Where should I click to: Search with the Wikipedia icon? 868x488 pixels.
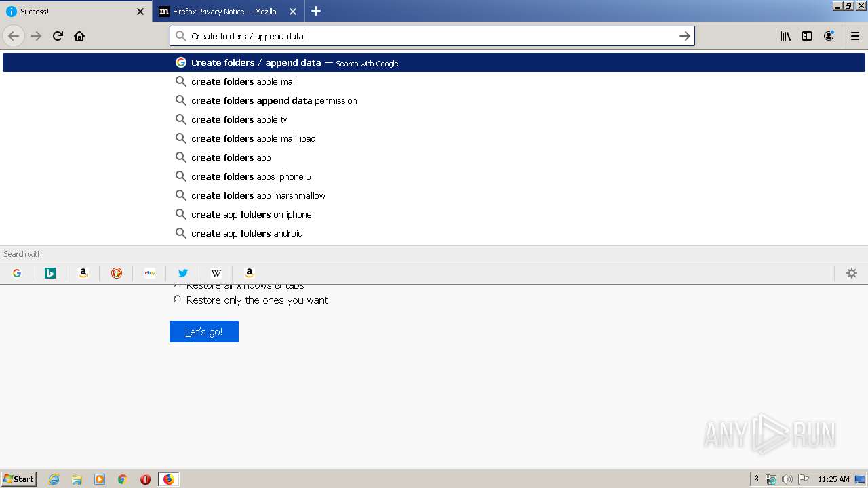pos(216,273)
